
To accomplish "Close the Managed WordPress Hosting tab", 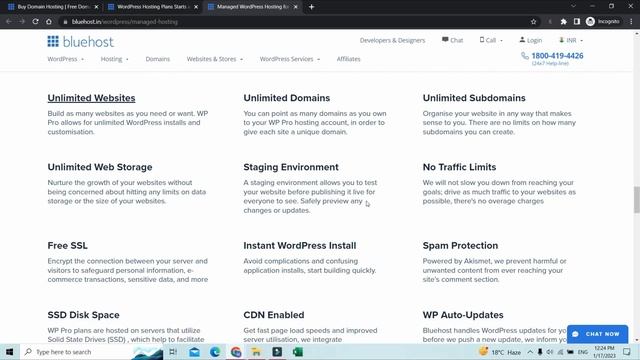I will click(x=296, y=7).
